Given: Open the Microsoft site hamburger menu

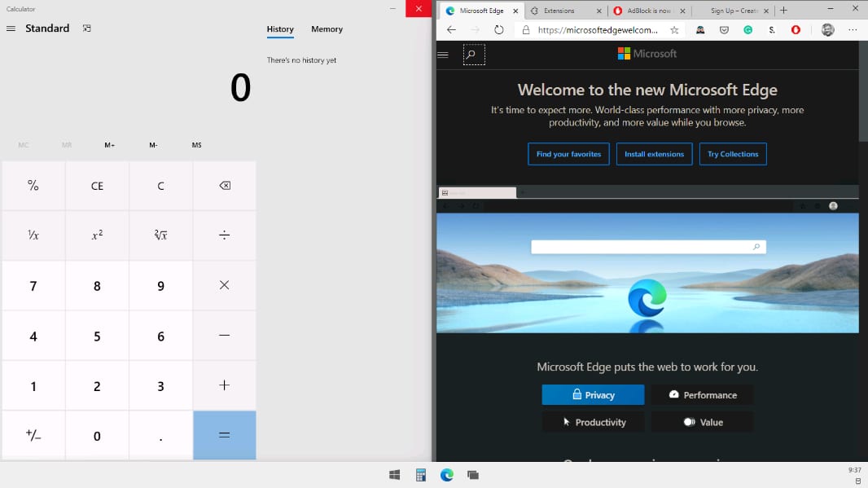Looking at the screenshot, I should 443,55.
